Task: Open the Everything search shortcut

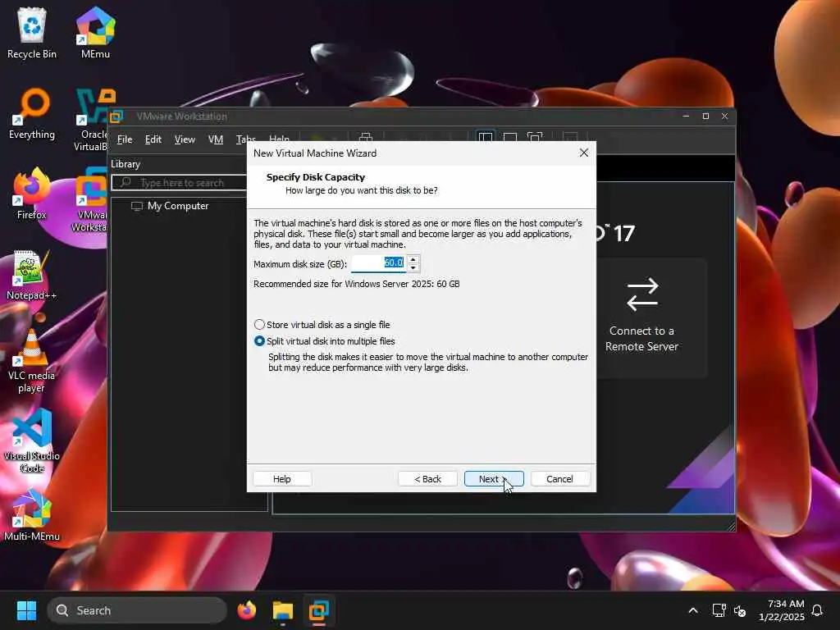Action: tap(32, 113)
